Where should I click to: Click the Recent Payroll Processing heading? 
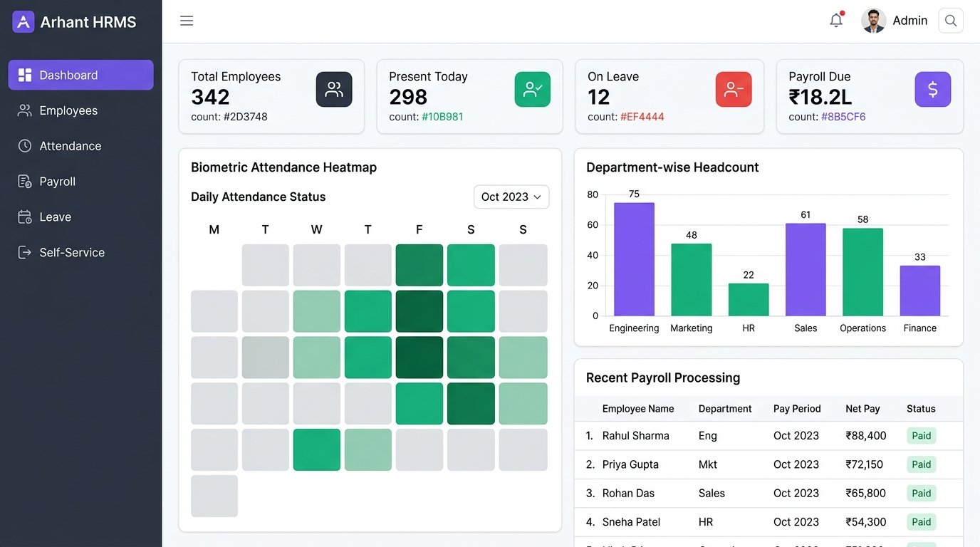pyautogui.click(x=663, y=378)
